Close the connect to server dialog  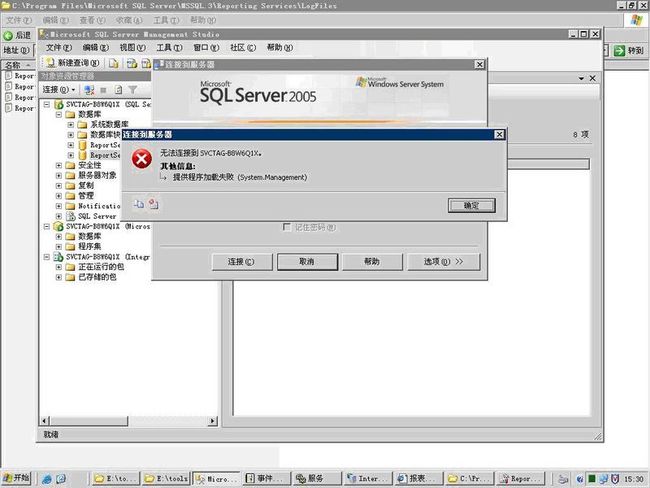(x=479, y=65)
